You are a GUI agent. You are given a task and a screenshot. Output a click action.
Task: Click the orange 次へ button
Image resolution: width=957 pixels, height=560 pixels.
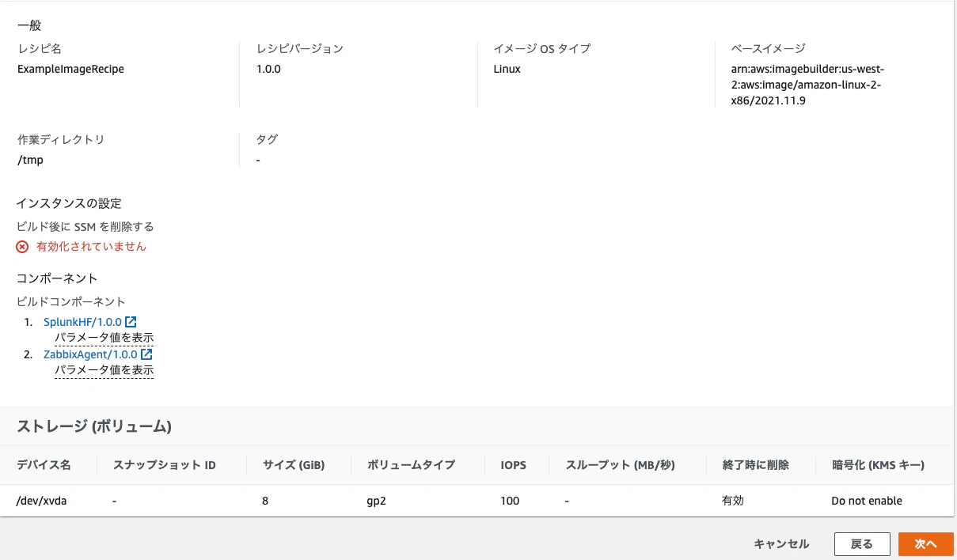[x=926, y=544]
